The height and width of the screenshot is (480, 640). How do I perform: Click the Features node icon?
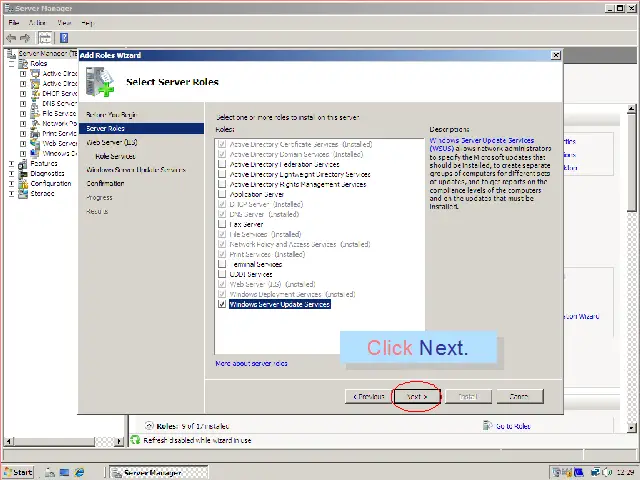pos(23,164)
